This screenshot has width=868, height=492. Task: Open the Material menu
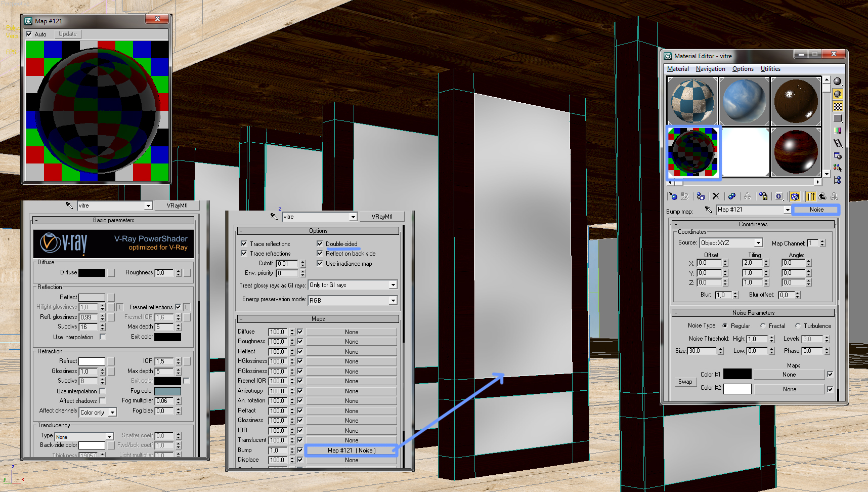[678, 69]
